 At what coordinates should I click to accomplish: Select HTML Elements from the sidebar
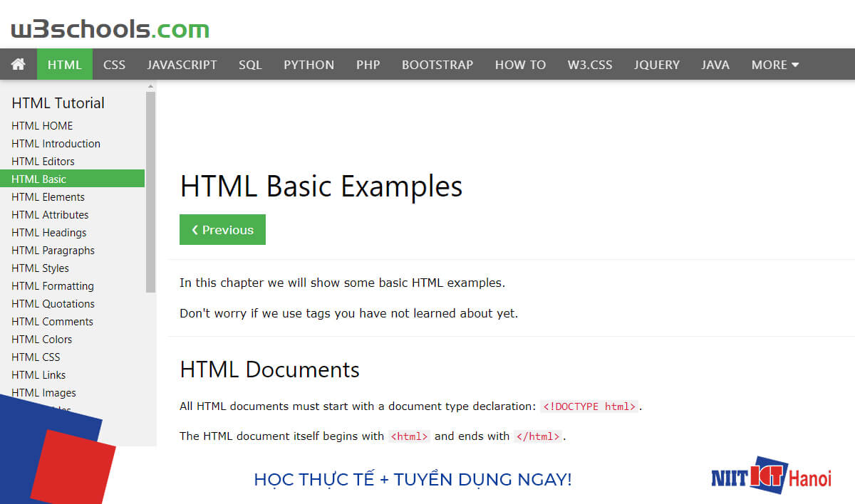pos(48,196)
